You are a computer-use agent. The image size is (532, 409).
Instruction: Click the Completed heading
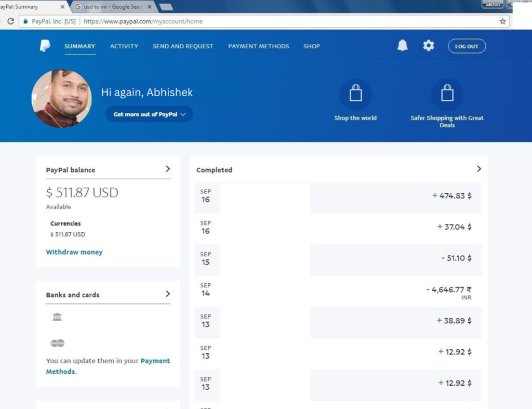point(215,170)
